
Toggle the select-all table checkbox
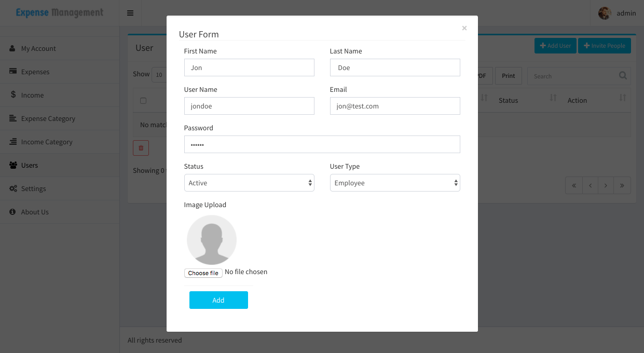pyautogui.click(x=143, y=101)
